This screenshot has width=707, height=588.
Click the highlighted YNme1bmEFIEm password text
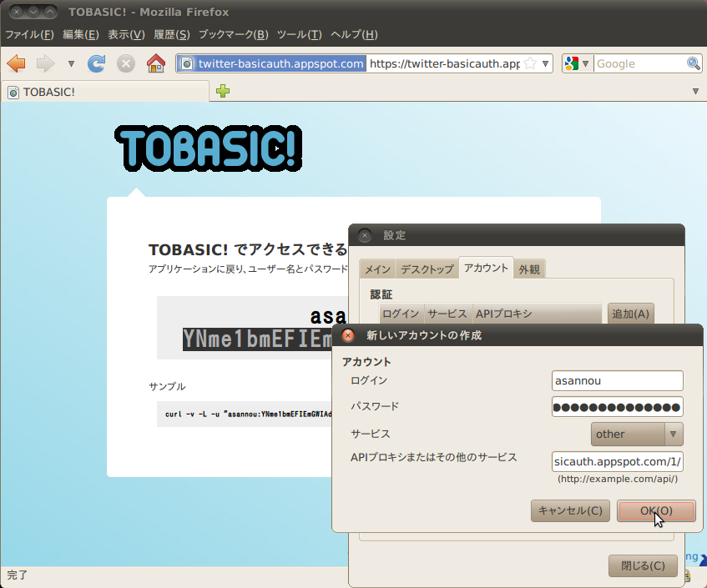(257, 339)
